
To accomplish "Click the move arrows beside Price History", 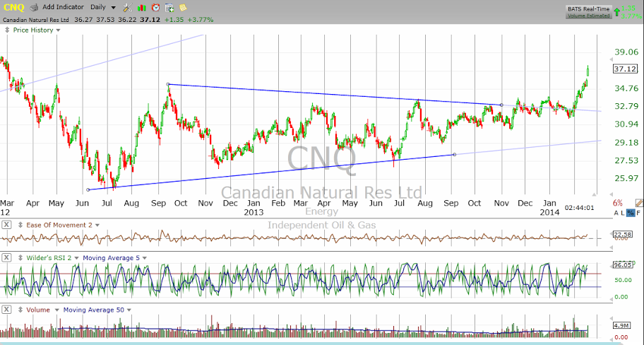I will pos(7,30).
